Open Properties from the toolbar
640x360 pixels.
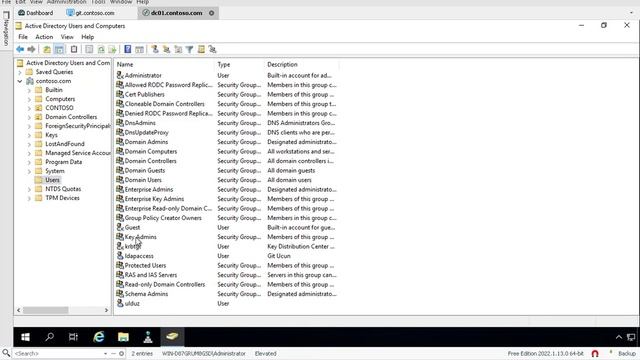[89, 49]
